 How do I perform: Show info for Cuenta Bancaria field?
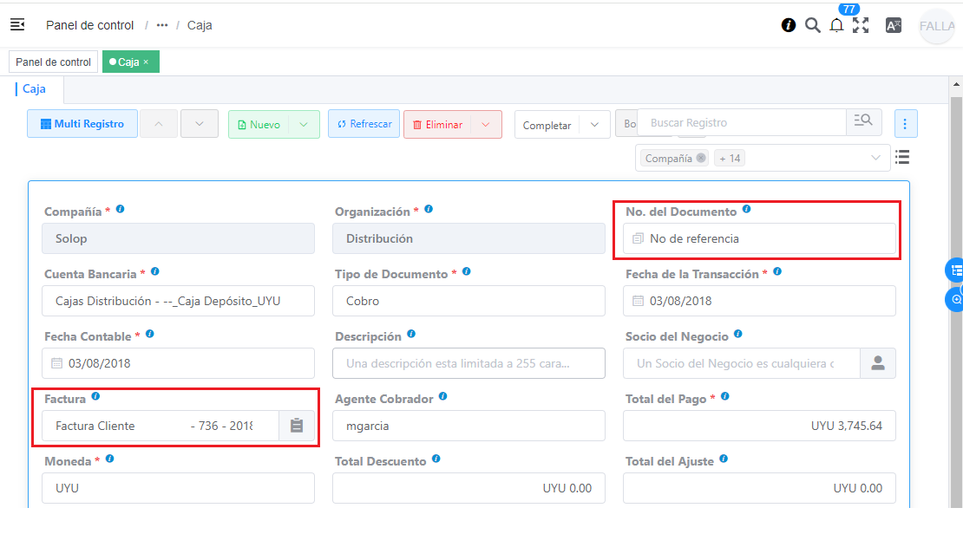(x=155, y=271)
